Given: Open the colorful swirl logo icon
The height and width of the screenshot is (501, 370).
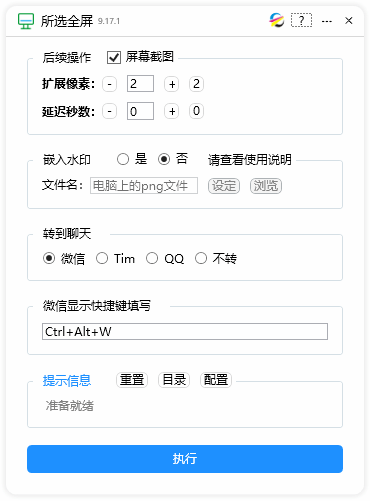Looking at the screenshot, I should click(x=277, y=20).
